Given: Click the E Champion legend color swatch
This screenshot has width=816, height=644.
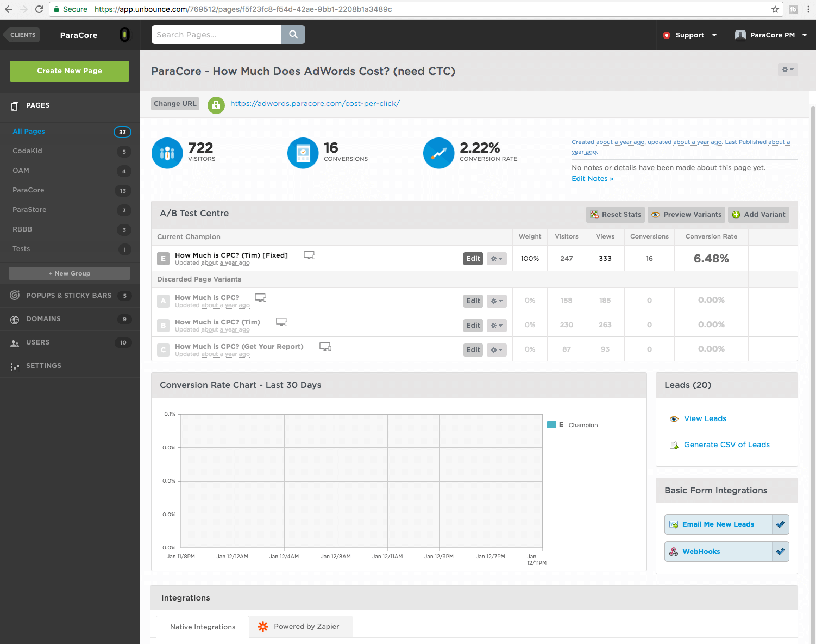Looking at the screenshot, I should click(551, 425).
